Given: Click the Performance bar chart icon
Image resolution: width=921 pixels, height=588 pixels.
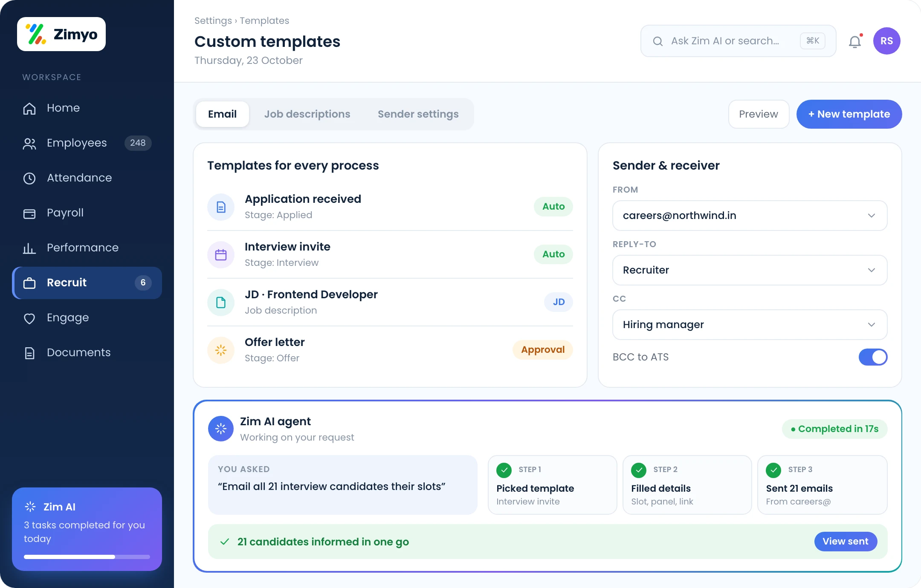Looking at the screenshot, I should pos(29,248).
